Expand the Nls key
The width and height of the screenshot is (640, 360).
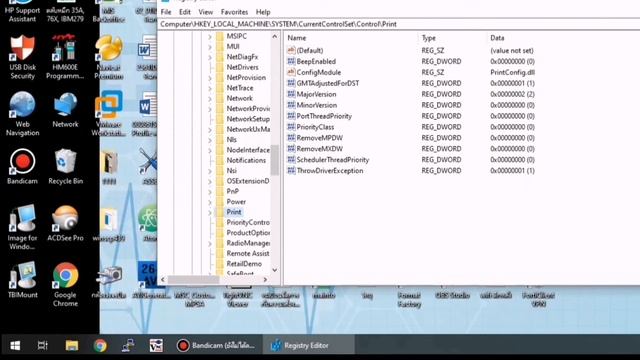pyautogui.click(x=210, y=140)
